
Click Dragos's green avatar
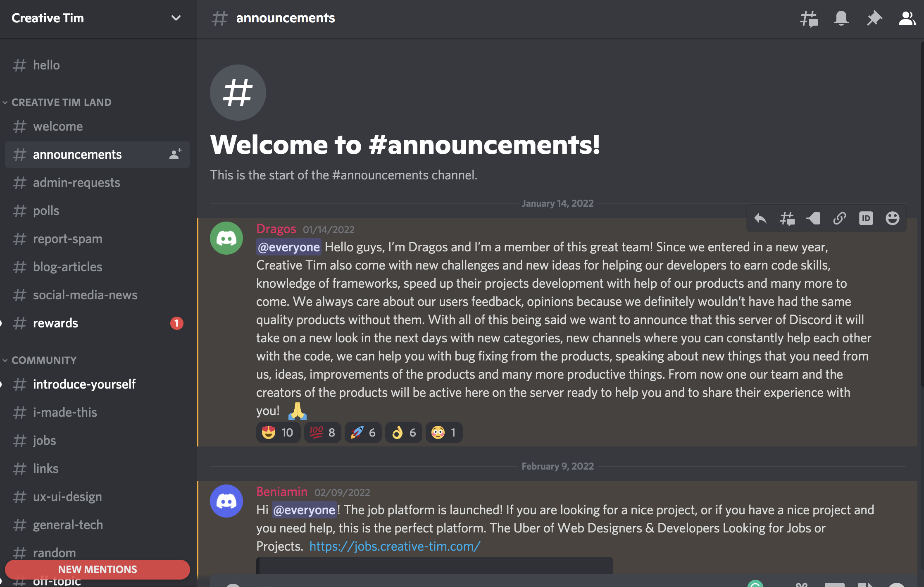[226, 238]
